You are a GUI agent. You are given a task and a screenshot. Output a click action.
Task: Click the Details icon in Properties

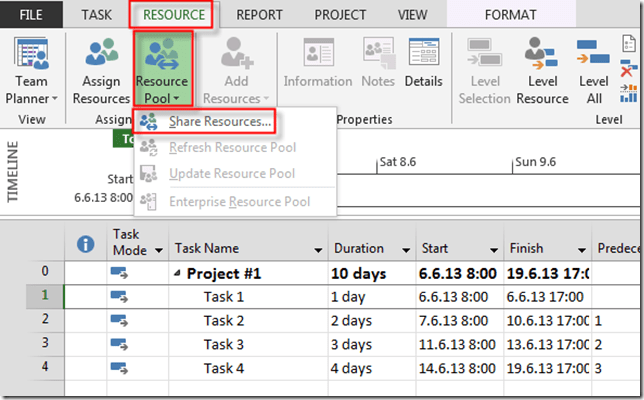[x=424, y=62]
